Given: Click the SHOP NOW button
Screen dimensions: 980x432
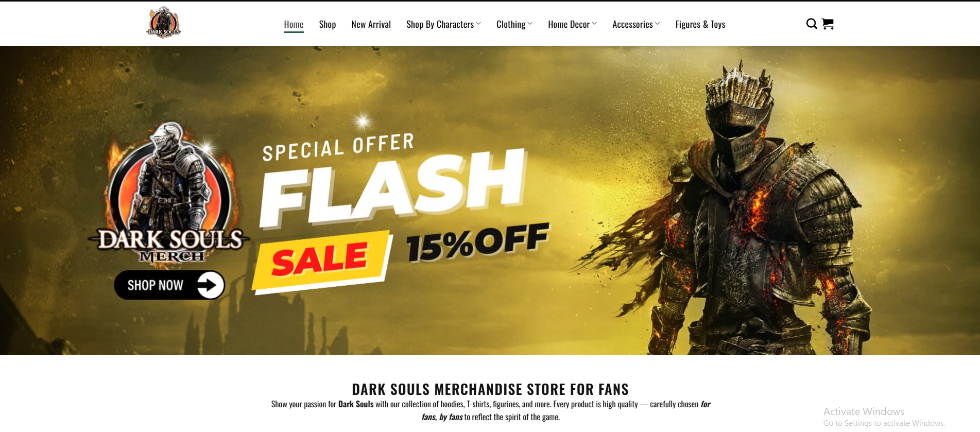Looking at the screenshot, I should [x=169, y=285].
